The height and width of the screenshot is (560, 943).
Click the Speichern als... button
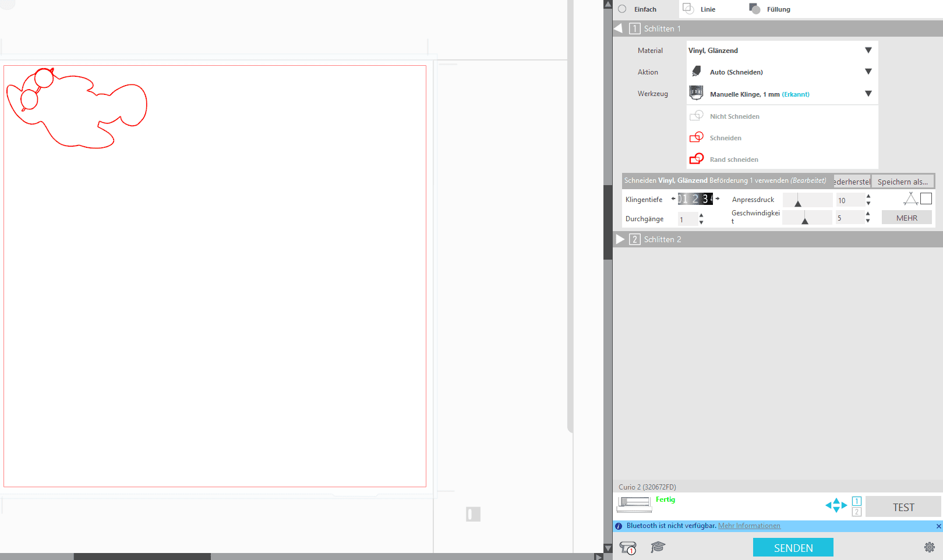[x=903, y=182]
